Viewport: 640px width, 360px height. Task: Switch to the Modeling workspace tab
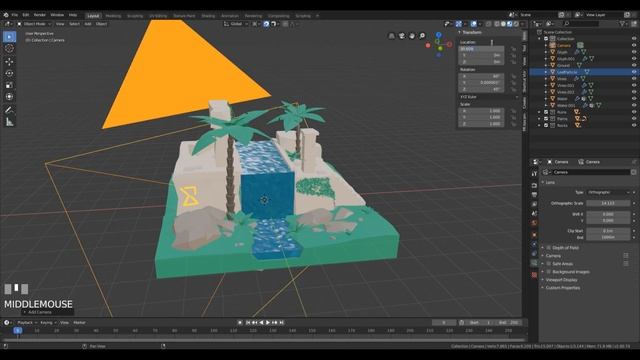click(113, 16)
